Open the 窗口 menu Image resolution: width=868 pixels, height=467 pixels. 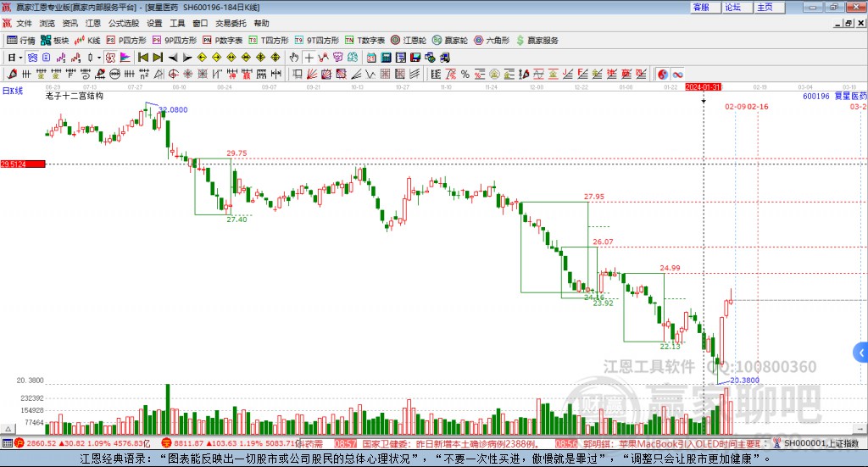[200, 23]
